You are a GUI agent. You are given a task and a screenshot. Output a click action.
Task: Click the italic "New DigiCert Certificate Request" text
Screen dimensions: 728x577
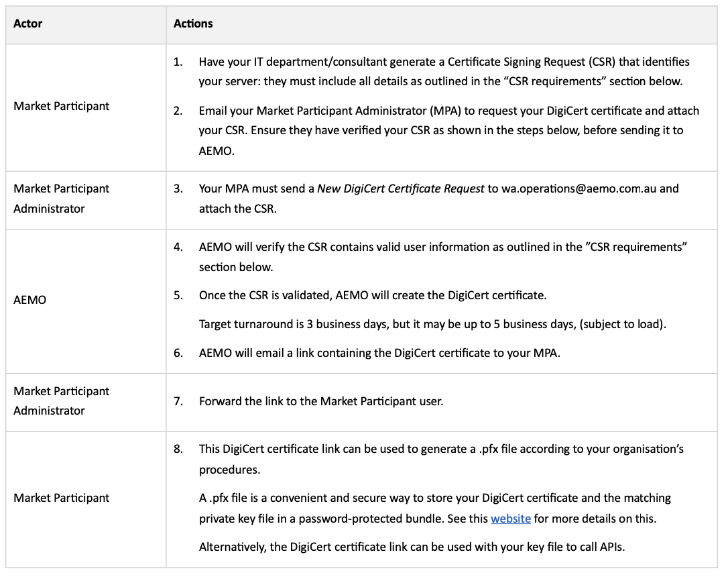[x=400, y=189]
